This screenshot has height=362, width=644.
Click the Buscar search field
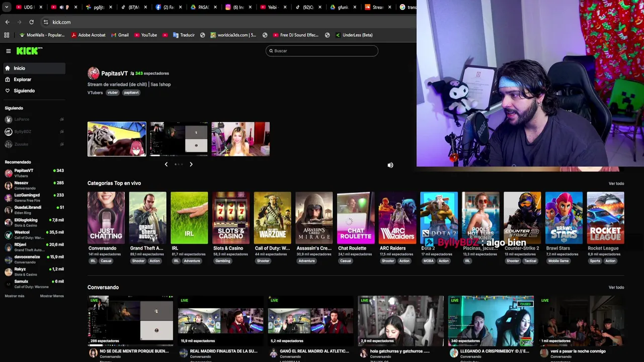pos(322,51)
